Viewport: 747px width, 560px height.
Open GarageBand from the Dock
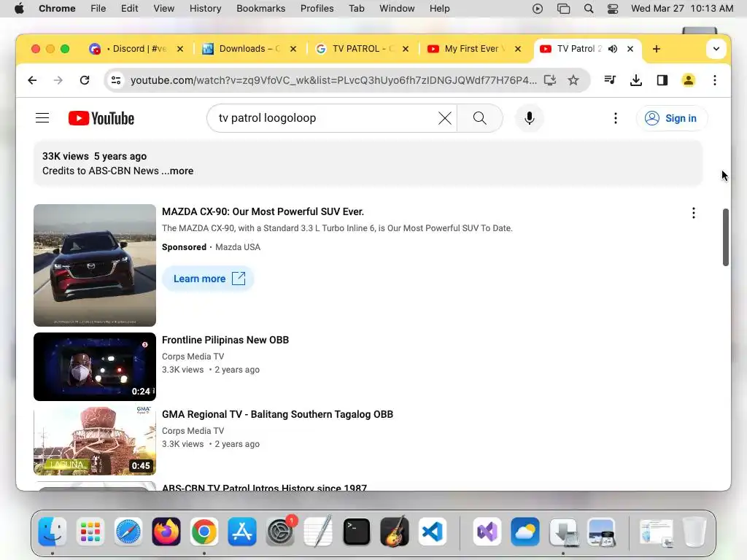point(395,532)
